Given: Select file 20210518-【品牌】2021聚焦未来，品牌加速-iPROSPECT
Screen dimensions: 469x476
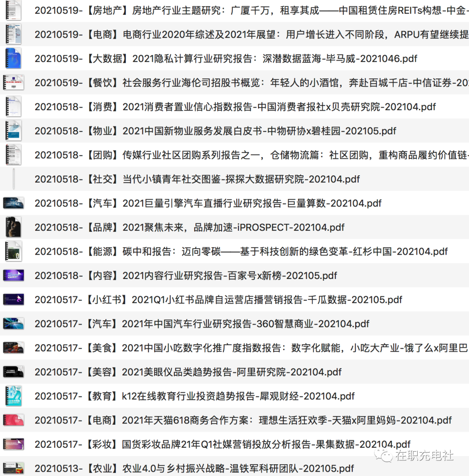Looking at the screenshot, I should (234, 227).
